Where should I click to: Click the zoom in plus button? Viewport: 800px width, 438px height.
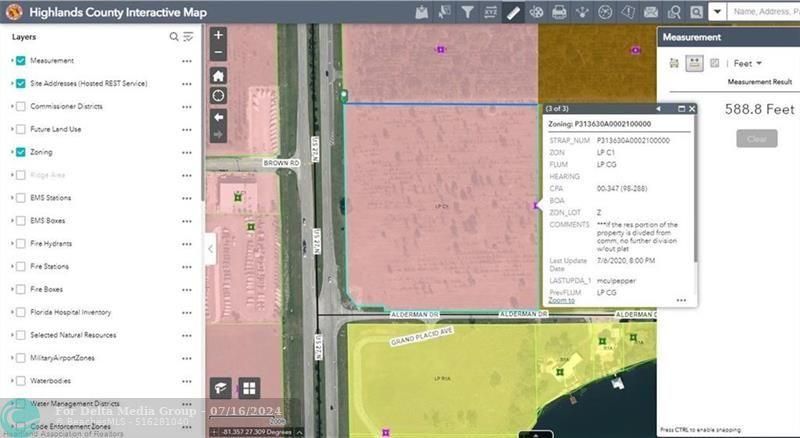click(218, 35)
